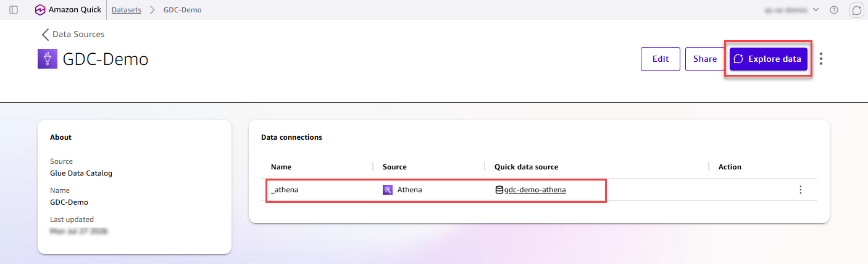Click the Data connections heading

coord(291,137)
